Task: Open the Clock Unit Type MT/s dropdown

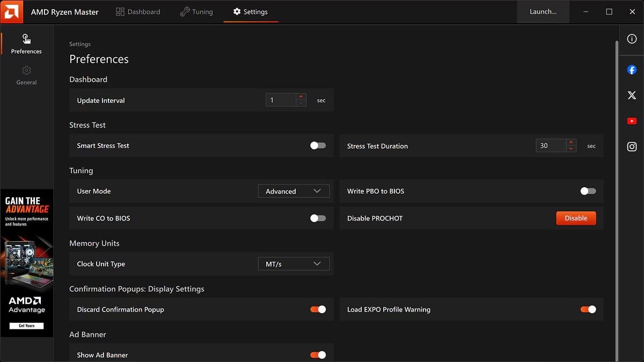Action: pos(294,264)
